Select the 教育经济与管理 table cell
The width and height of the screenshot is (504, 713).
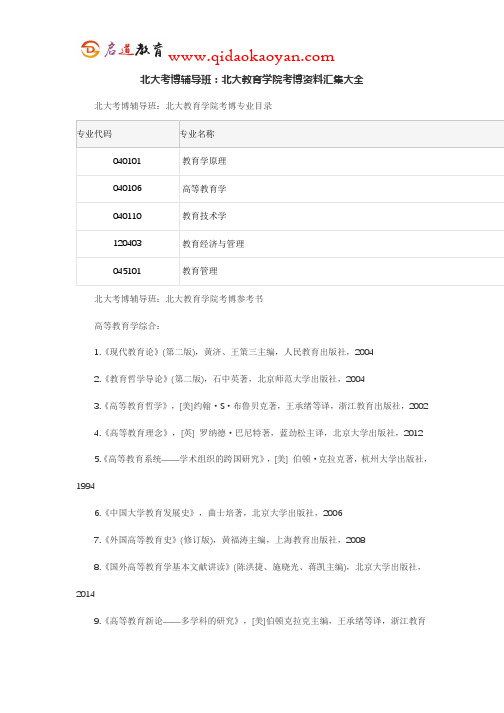coord(342,244)
